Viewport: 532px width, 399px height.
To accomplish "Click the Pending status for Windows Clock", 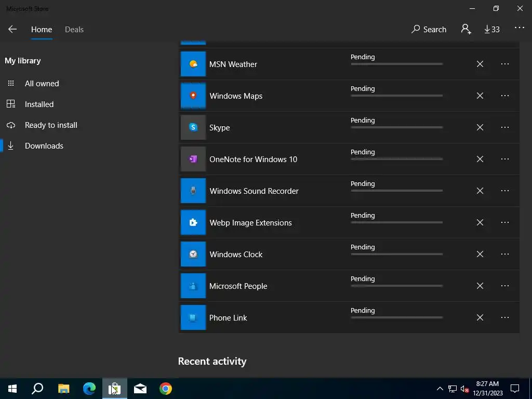I will [x=363, y=247].
